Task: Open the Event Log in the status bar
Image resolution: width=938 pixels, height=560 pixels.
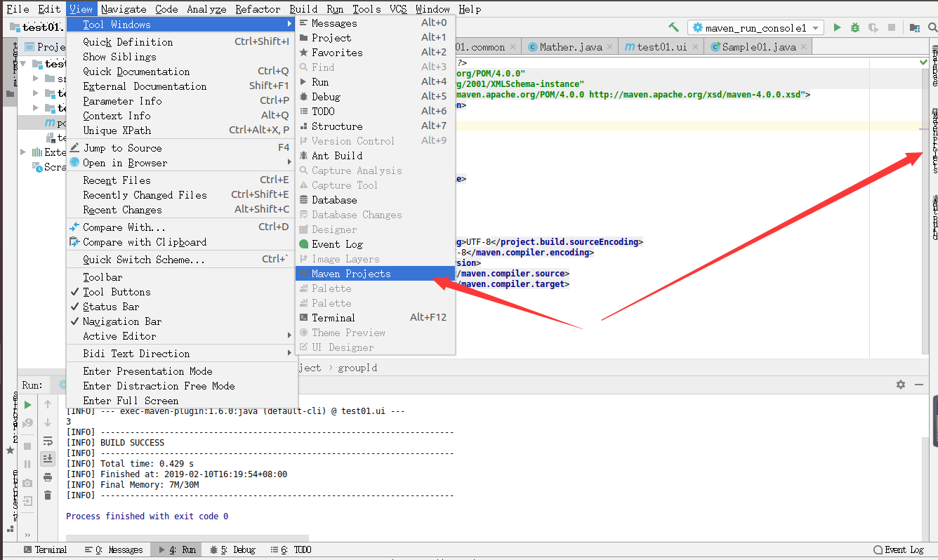Action: 899,549
